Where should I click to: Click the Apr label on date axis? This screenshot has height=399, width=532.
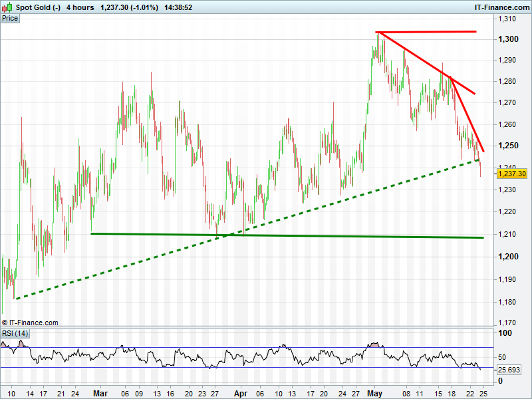[x=241, y=394]
